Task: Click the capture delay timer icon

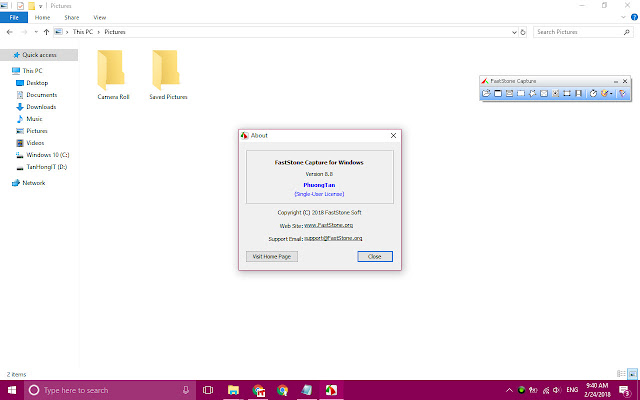Action: point(593,93)
